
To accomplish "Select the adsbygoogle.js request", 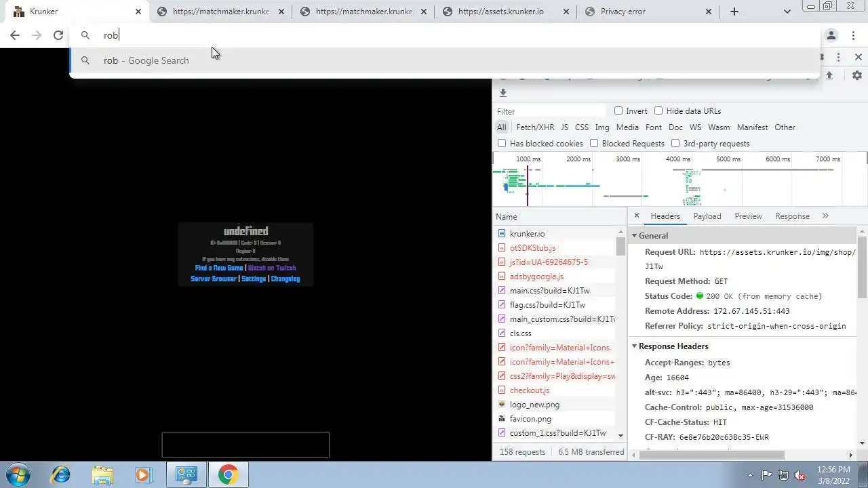I will pos(555,277).
